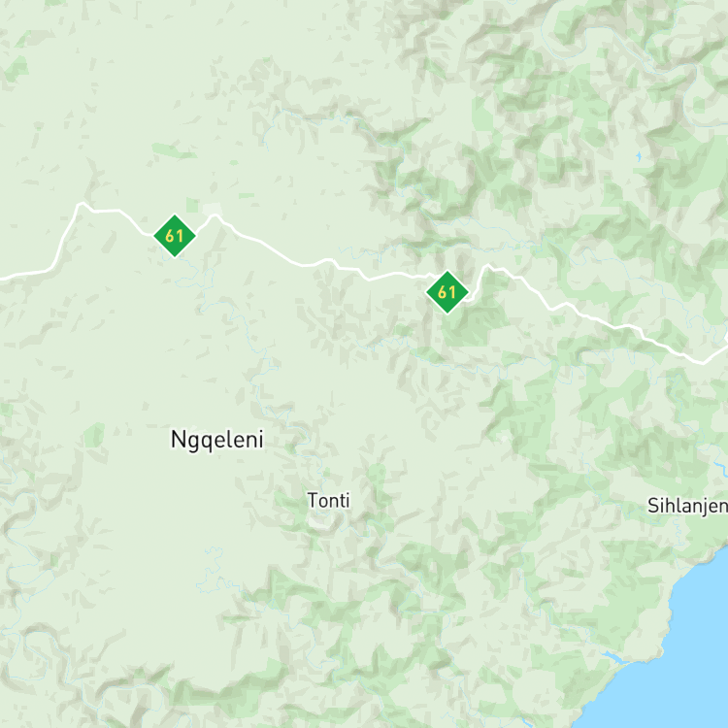Click the road's lowest dip near the right edge

coord(703,362)
